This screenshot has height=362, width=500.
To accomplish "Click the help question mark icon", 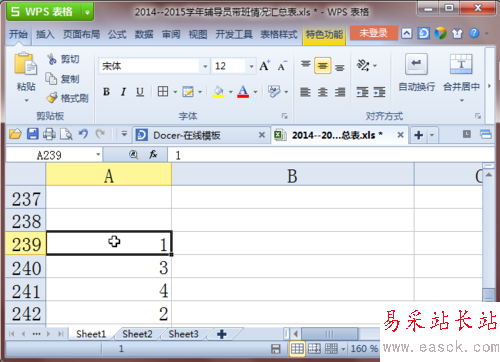I will tap(474, 33).
